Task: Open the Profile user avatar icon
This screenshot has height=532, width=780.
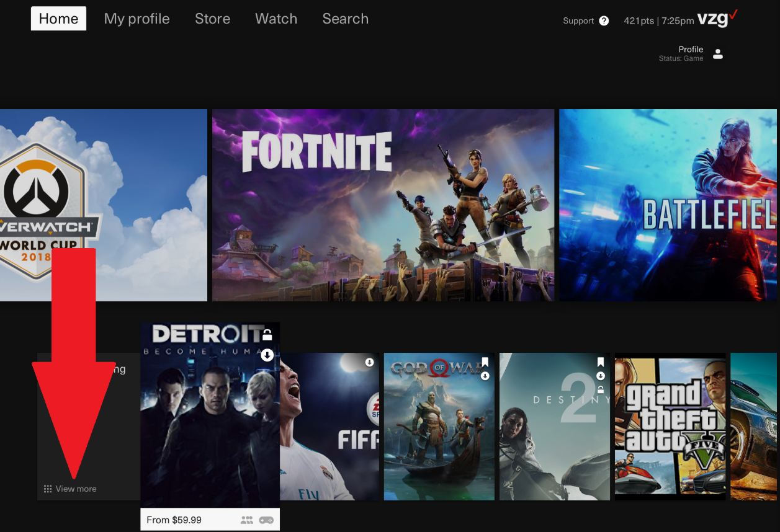Action: tap(718, 54)
